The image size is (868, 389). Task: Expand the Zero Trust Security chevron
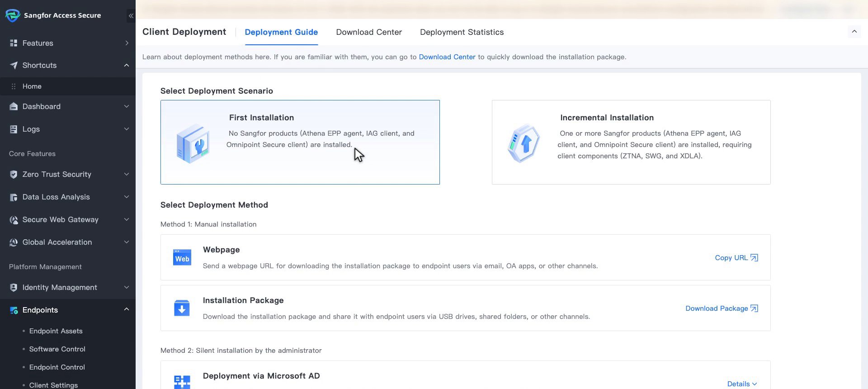[127, 174]
